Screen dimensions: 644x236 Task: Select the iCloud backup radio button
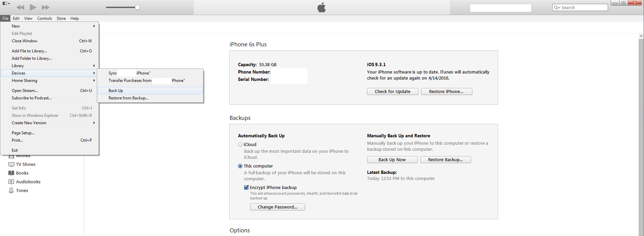(x=240, y=145)
